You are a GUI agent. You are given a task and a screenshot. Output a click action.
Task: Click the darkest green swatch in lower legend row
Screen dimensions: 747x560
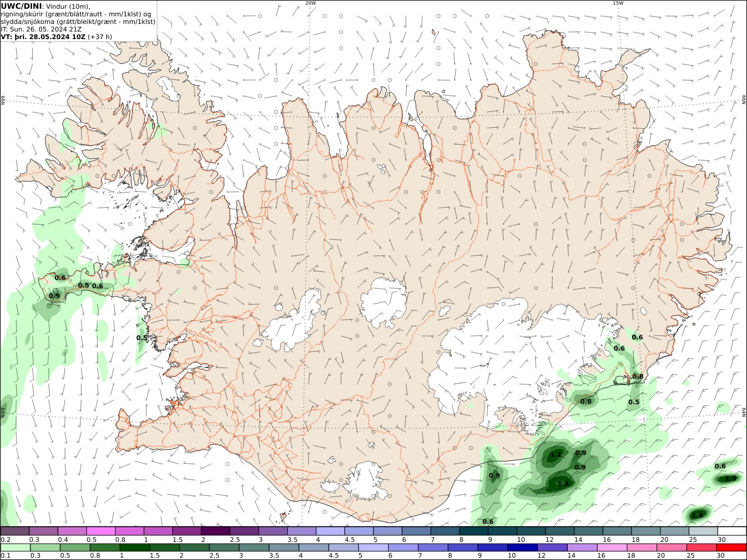(135, 548)
